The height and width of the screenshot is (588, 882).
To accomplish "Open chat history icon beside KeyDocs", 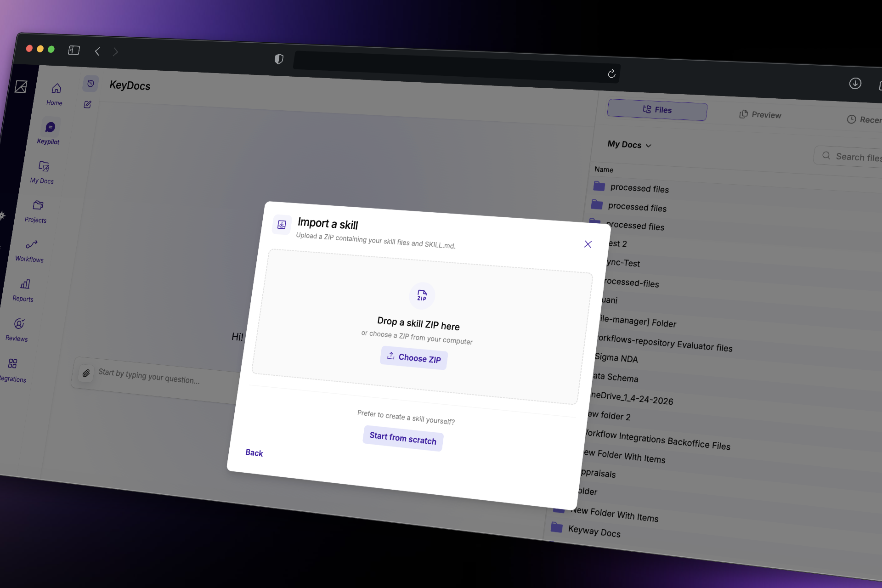I will coord(91,84).
